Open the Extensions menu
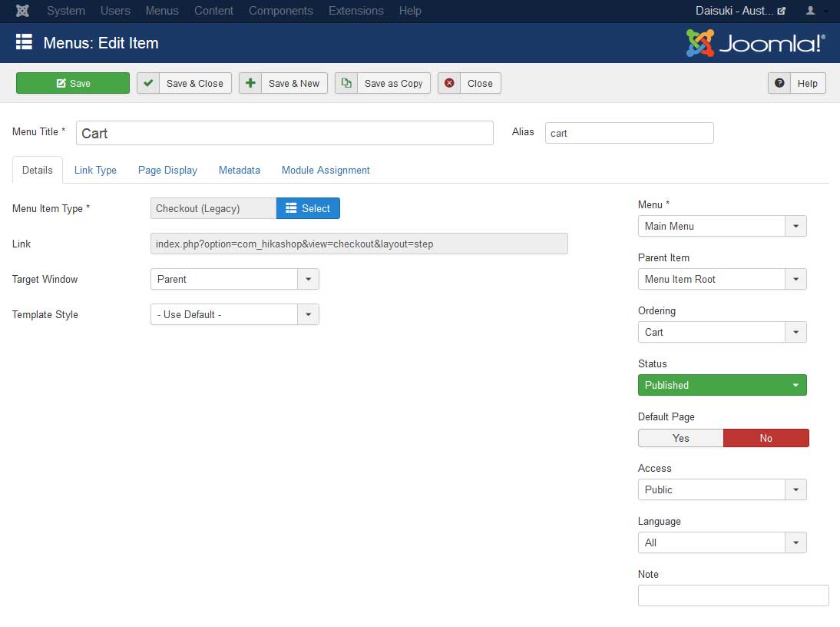 pyautogui.click(x=356, y=11)
